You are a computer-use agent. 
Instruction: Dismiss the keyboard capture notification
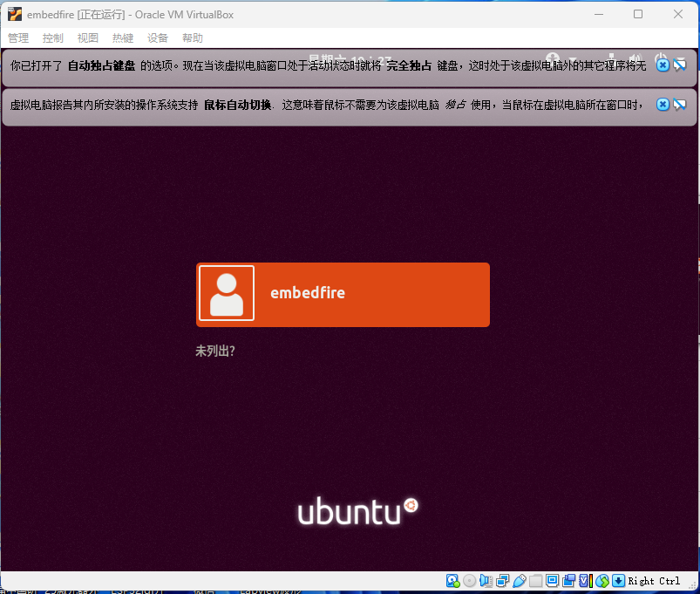[x=663, y=65]
